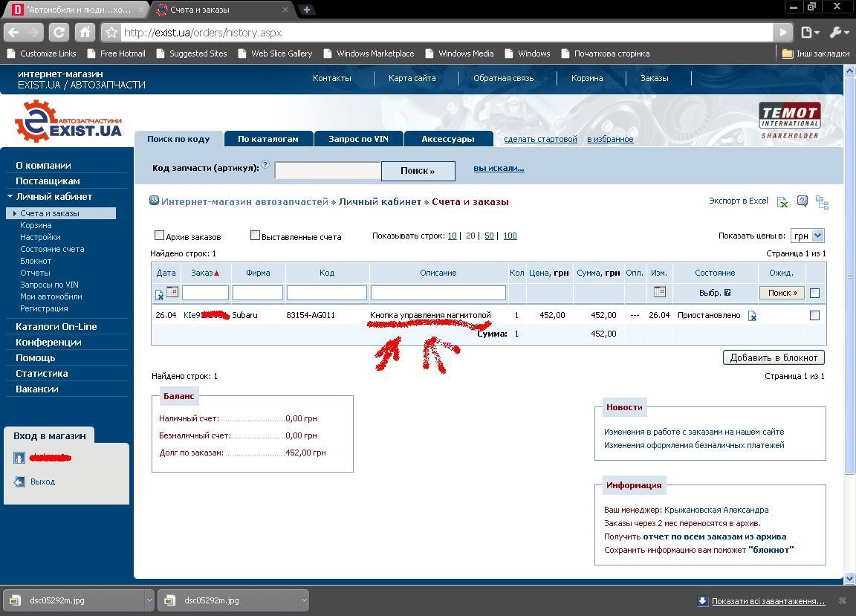The image size is (856, 616).
Task: Click the cancel document icon in Subaru row
Action: 752,316
